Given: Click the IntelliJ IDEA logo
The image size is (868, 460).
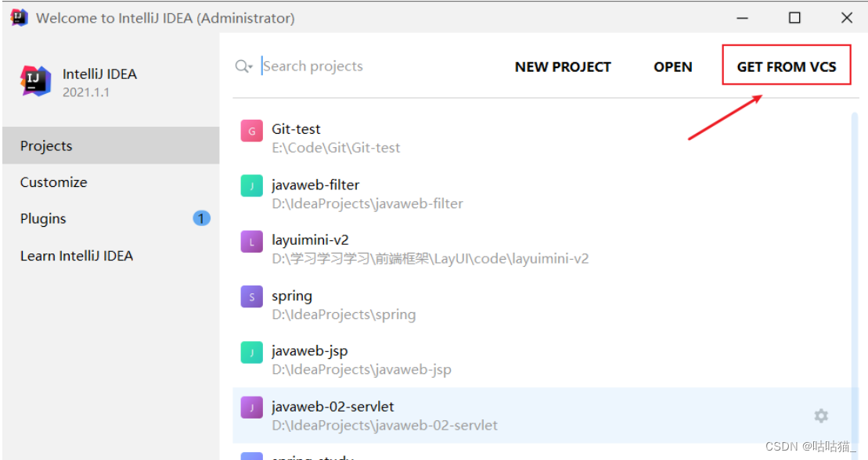Looking at the screenshot, I should click(x=34, y=81).
